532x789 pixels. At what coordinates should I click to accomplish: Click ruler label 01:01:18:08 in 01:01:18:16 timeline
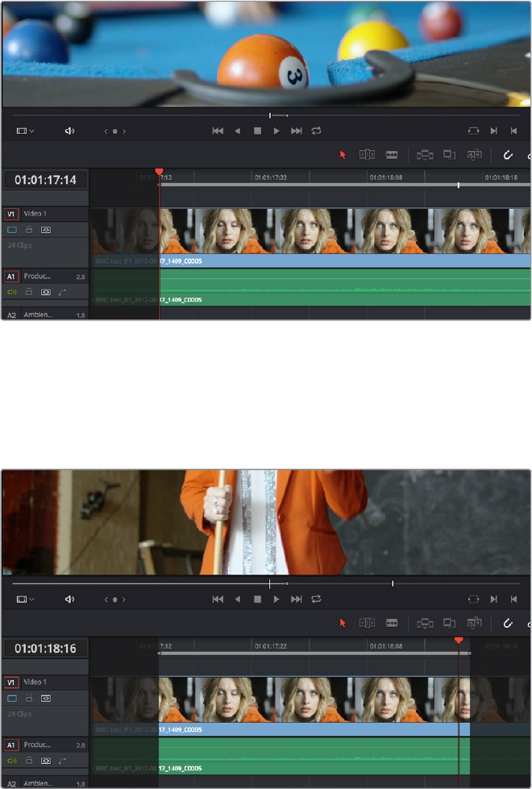point(385,646)
